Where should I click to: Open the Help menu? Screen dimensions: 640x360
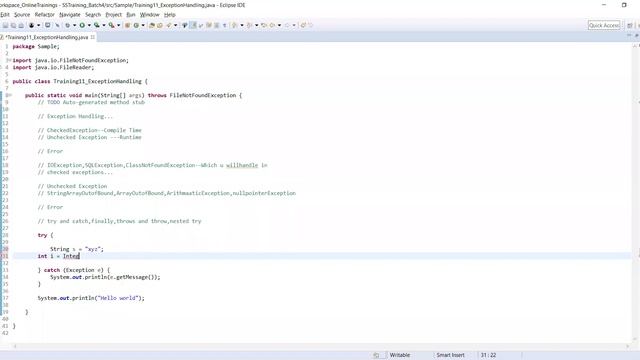pyautogui.click(x=170, y=15)
